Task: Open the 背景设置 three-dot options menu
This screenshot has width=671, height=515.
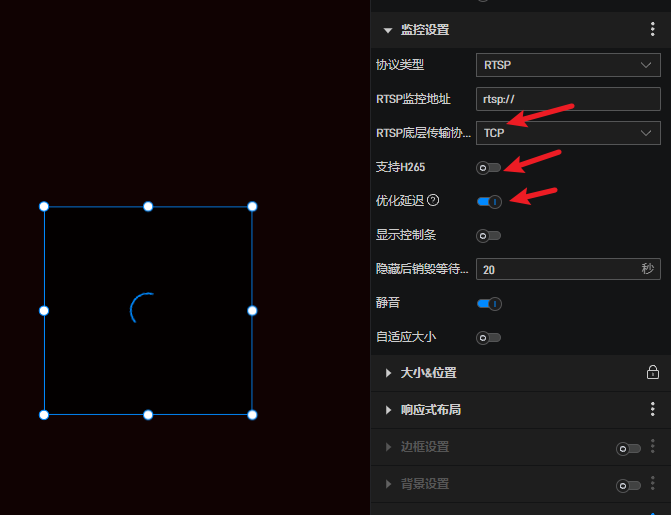Action: point(653,484)
